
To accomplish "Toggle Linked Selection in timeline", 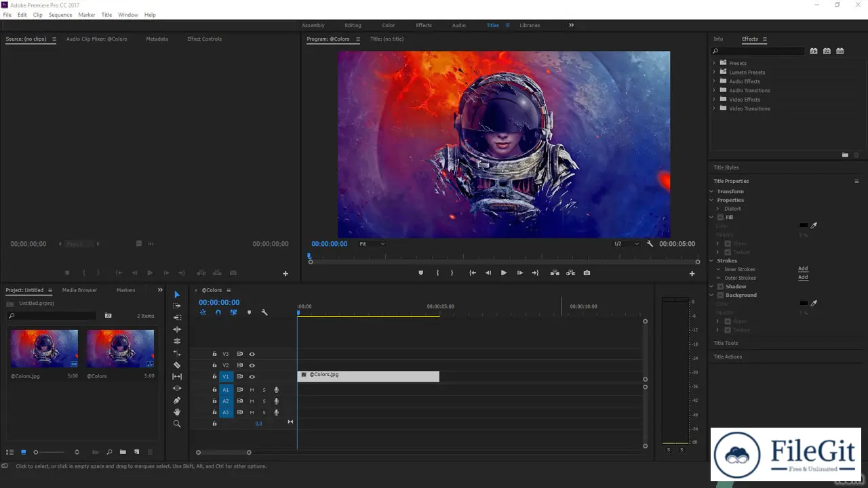I will tap(233, 312).
